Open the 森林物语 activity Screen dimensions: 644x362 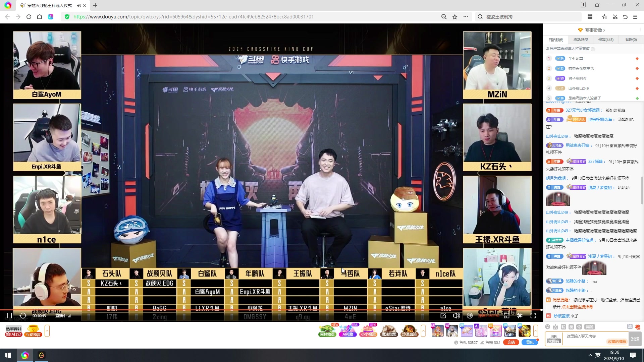327,331
